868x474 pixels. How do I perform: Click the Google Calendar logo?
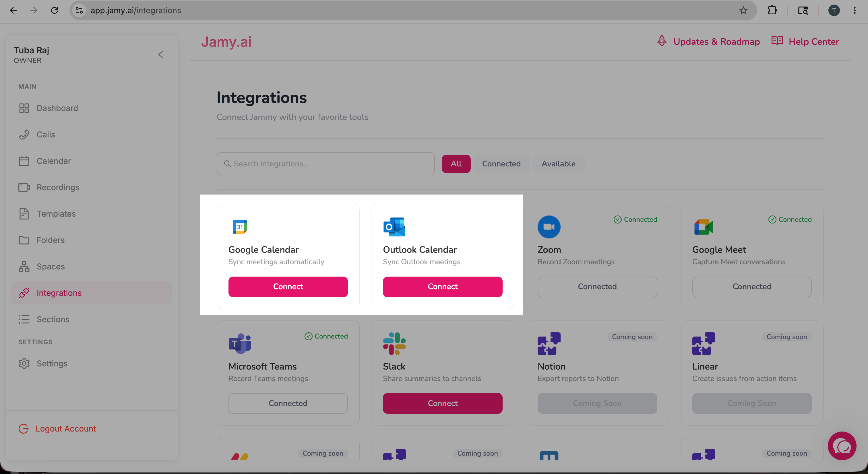point(240,227)
